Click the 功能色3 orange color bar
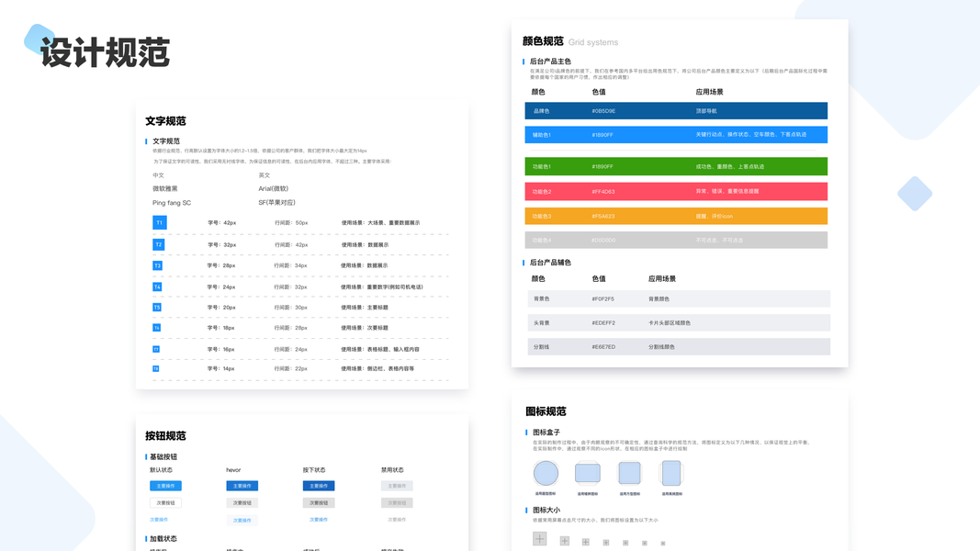 point(676,216)
